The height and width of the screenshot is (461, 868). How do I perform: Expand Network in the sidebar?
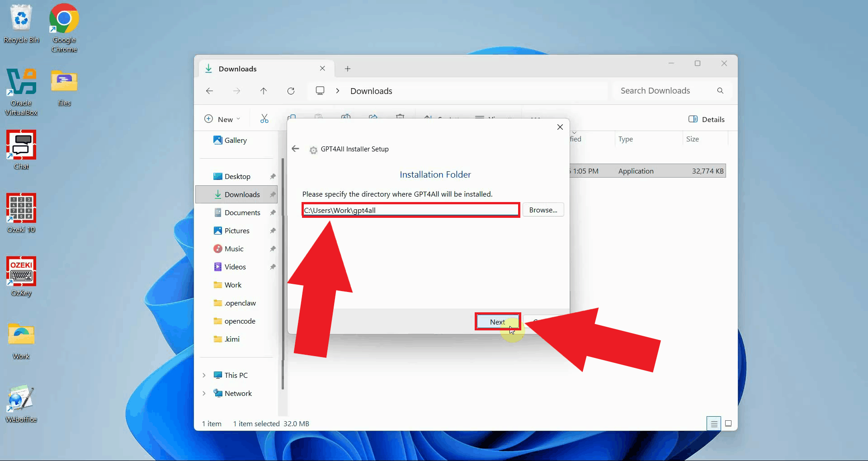pos(204,393)
